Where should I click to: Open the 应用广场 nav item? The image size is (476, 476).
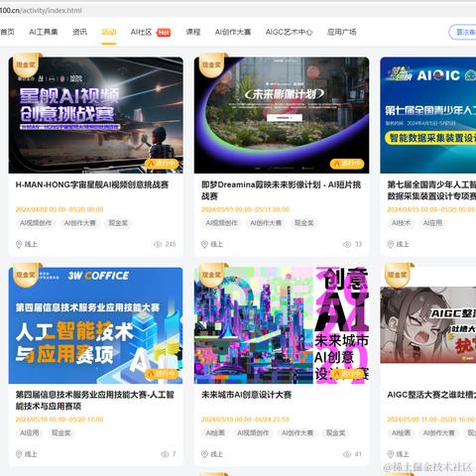(341, 32)
